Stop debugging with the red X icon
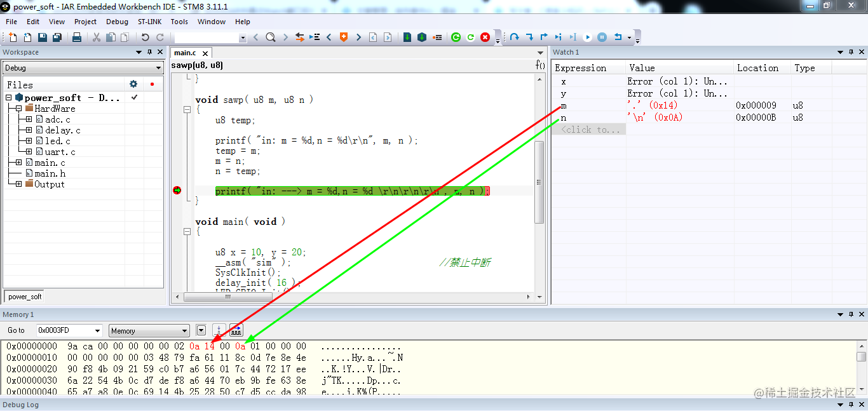Screen dimensions: 868x411 [485, 37]
